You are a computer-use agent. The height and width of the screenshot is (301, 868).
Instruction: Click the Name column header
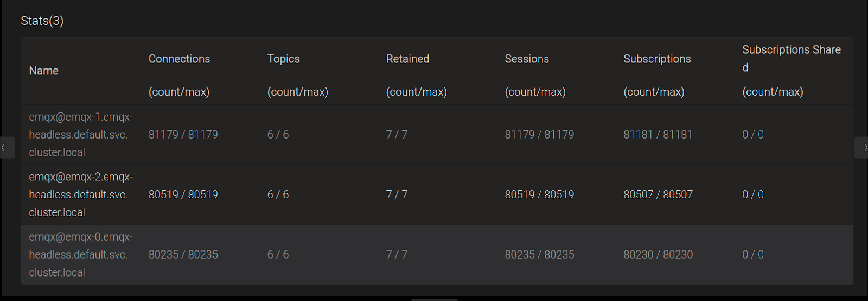click(x=43, y=71)
